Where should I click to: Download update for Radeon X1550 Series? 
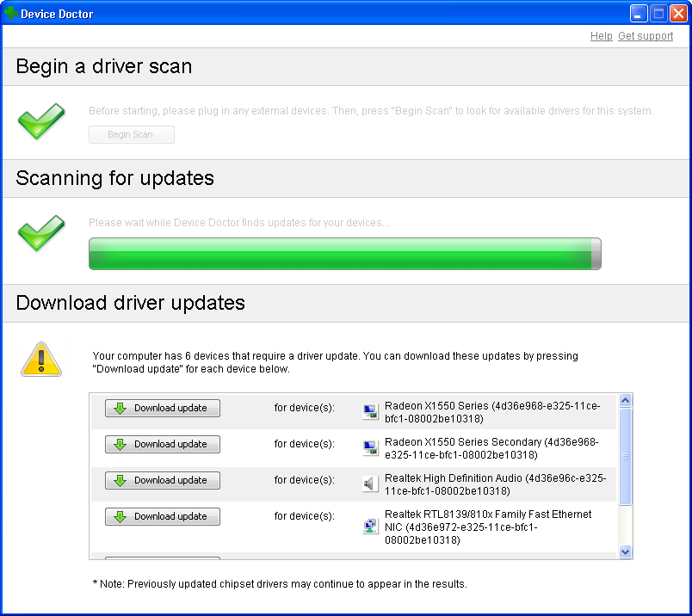163,408
